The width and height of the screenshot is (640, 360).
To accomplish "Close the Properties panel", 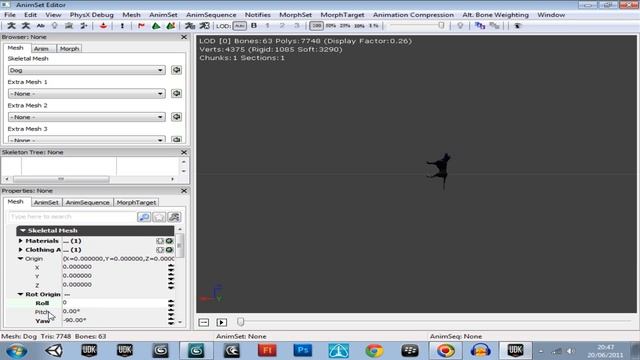I will tap(184, 191).
